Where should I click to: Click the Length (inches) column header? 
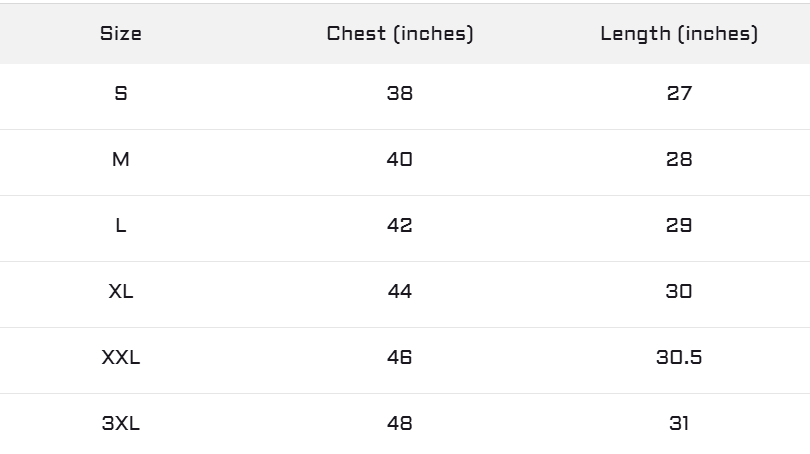point(679,34)
